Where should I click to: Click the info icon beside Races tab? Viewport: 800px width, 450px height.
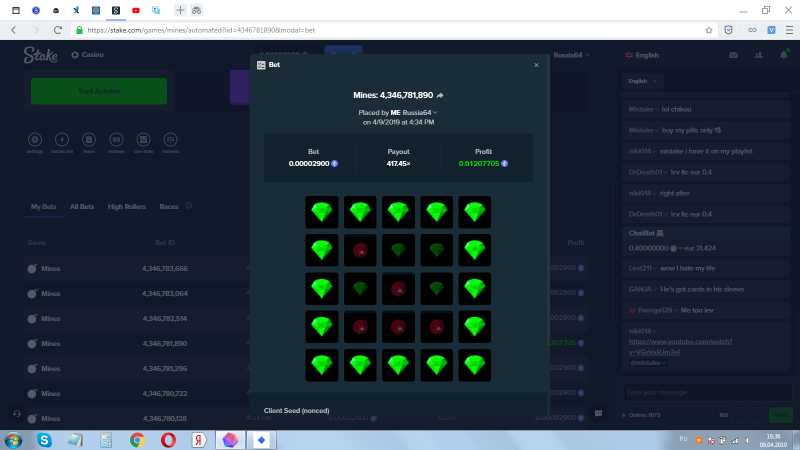[189, 206]
